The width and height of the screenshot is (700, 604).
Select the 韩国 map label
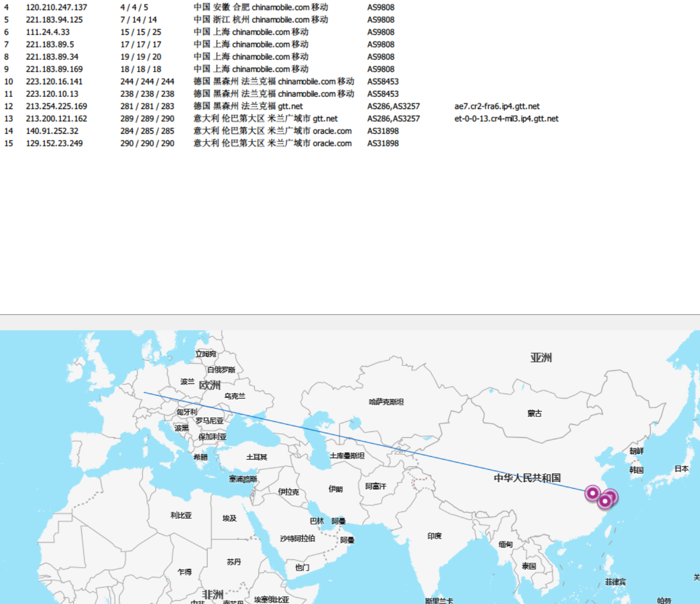pos(637,470)
